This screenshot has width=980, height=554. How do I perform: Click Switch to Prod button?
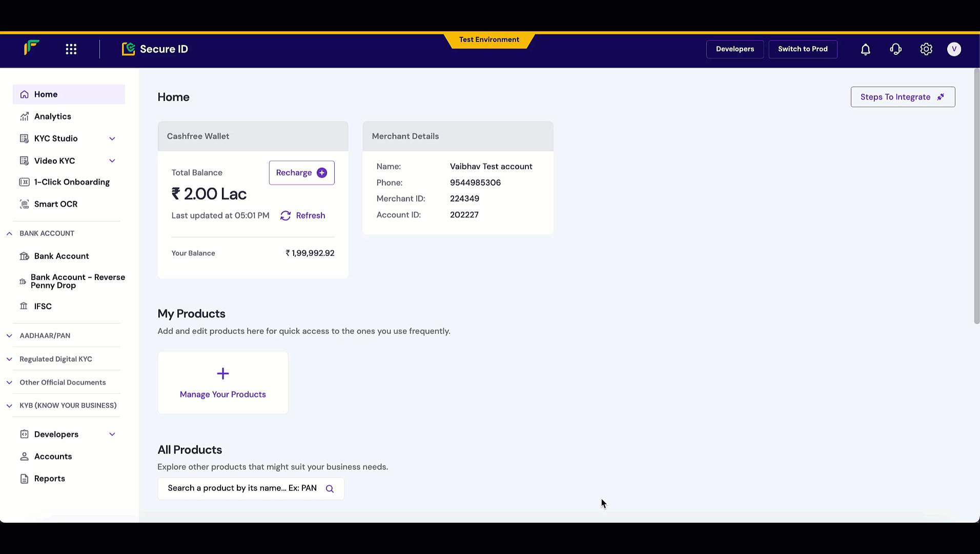coord(803,49)
